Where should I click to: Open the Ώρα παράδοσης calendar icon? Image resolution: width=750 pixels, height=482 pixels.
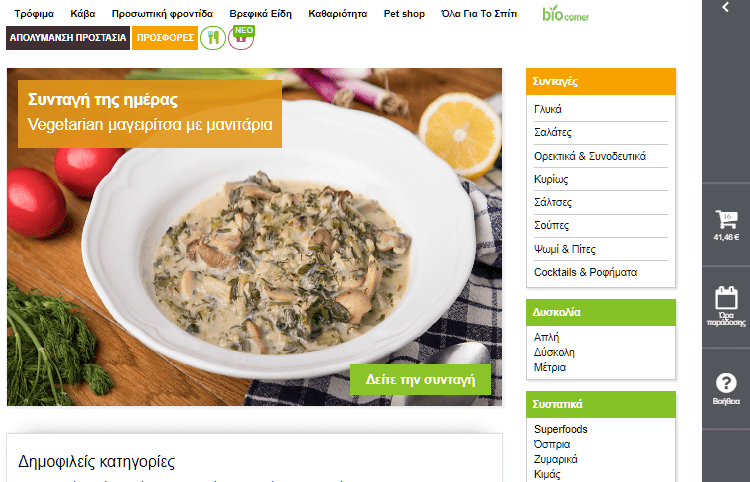(x=726, y=306)
